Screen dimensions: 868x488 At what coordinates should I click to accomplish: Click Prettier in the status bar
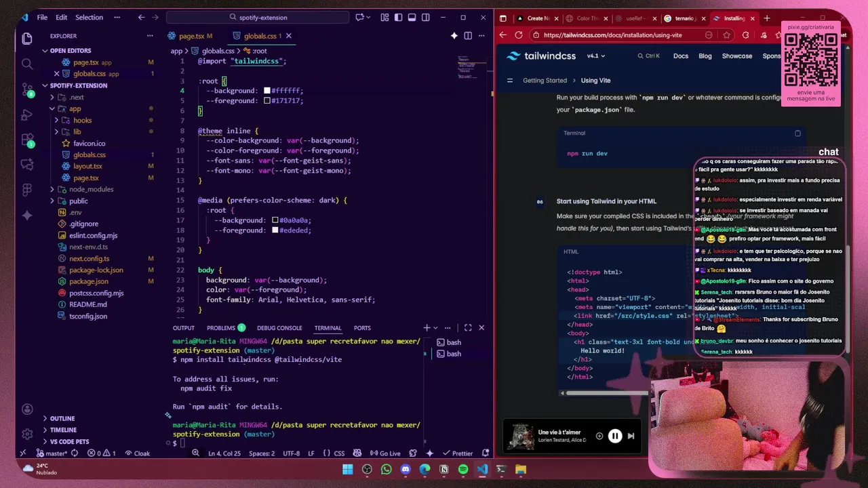pyautogui.click(x=458, y=453)
